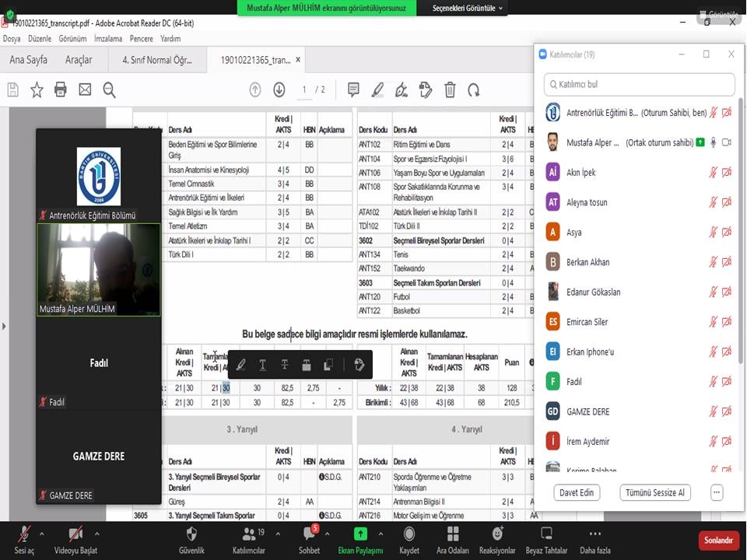Screen dimensions: 747x560
Task: Open more options button in participants panel
Action: [717, 492]
